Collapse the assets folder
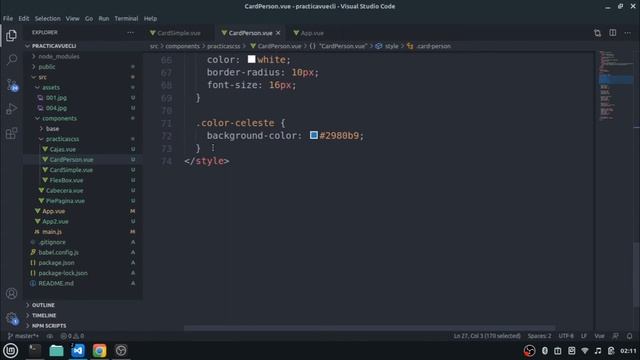Viewport: 640px width, 360px height. click(51, 87)
